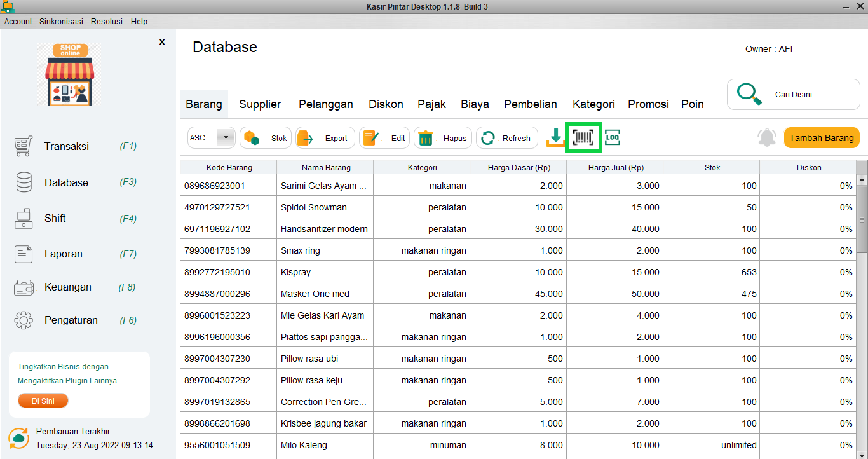Click the Refresh button

click(x=506, y=138)
